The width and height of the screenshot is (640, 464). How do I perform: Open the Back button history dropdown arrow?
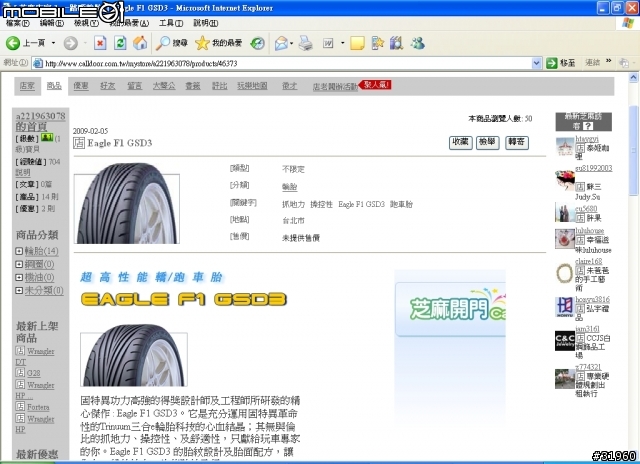[x=53, y=43]
